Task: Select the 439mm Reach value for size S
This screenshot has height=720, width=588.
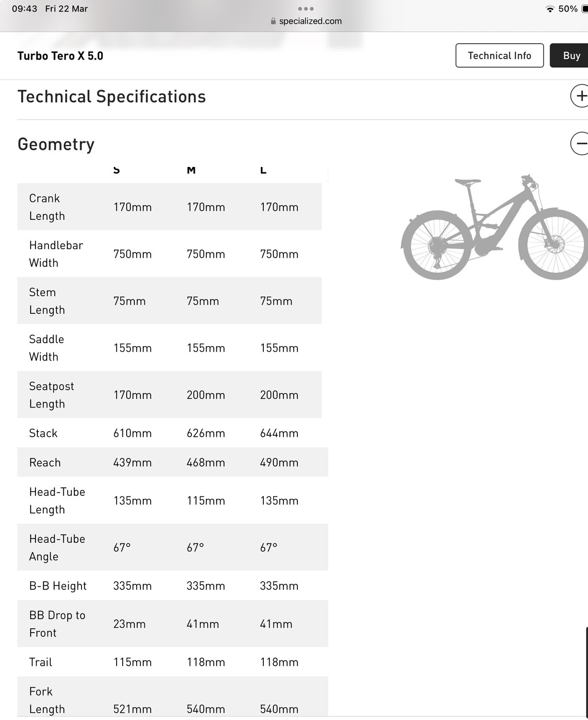Action: coord(132,462)
